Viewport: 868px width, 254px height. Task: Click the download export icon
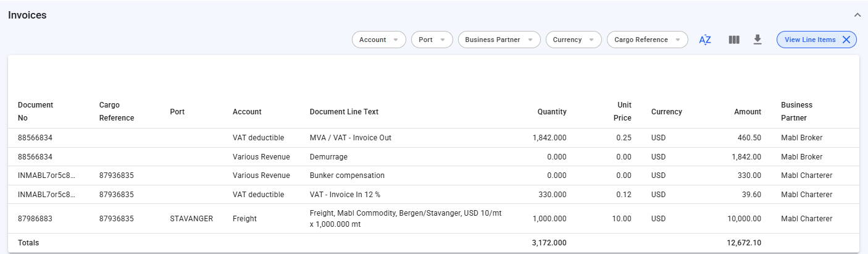point(757,40)
